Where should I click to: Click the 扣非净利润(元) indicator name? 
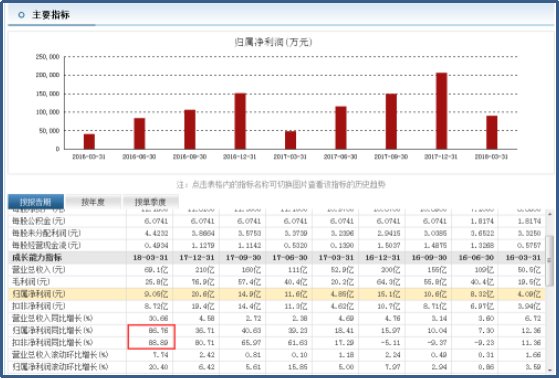coord(39,306)
